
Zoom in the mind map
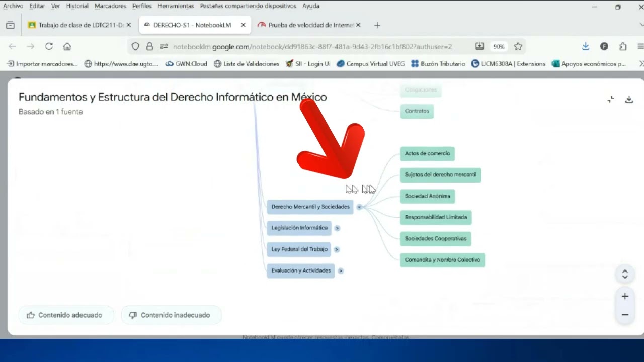625,297
